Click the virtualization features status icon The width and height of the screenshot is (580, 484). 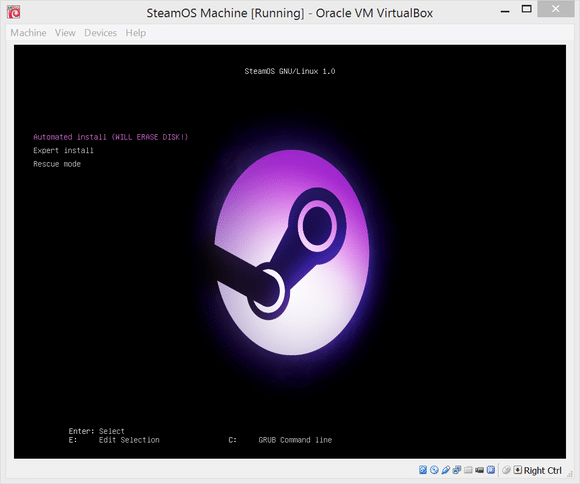coord(491,470)
